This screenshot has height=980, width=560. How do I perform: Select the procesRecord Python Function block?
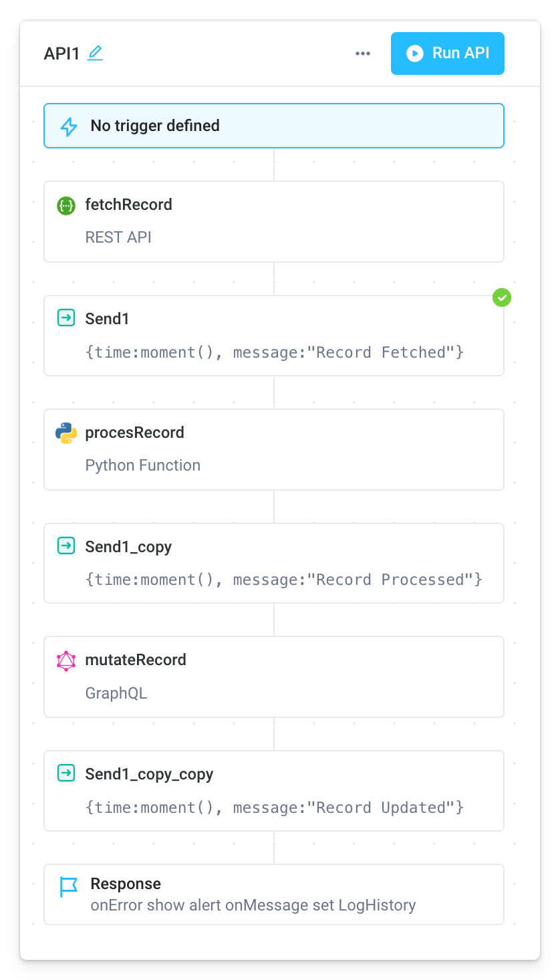coord(274,449)
